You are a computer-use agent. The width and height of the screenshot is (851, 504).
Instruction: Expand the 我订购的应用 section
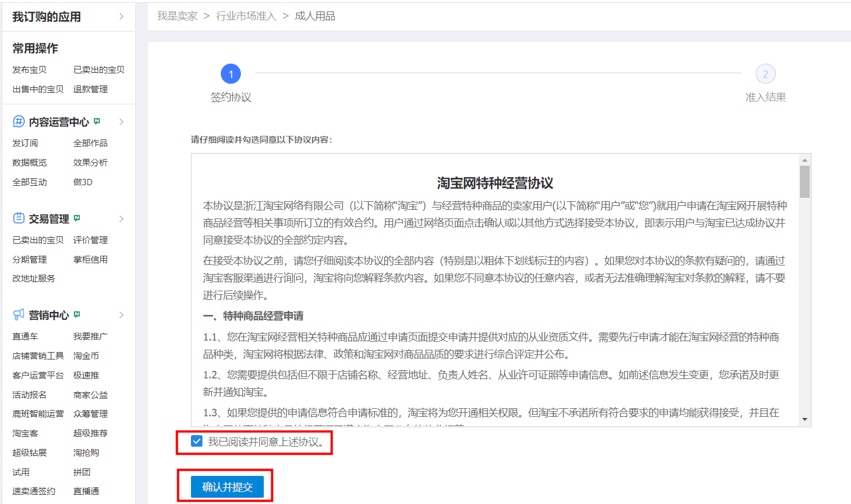(x=121, y=17)
